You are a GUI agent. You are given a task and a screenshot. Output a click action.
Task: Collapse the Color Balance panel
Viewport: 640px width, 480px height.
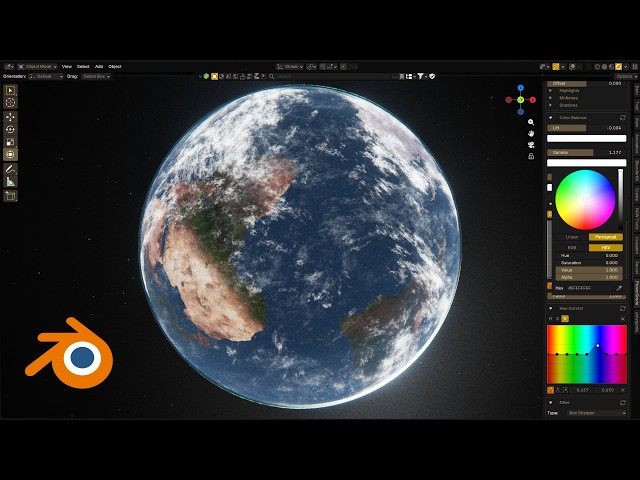(551, 118)
